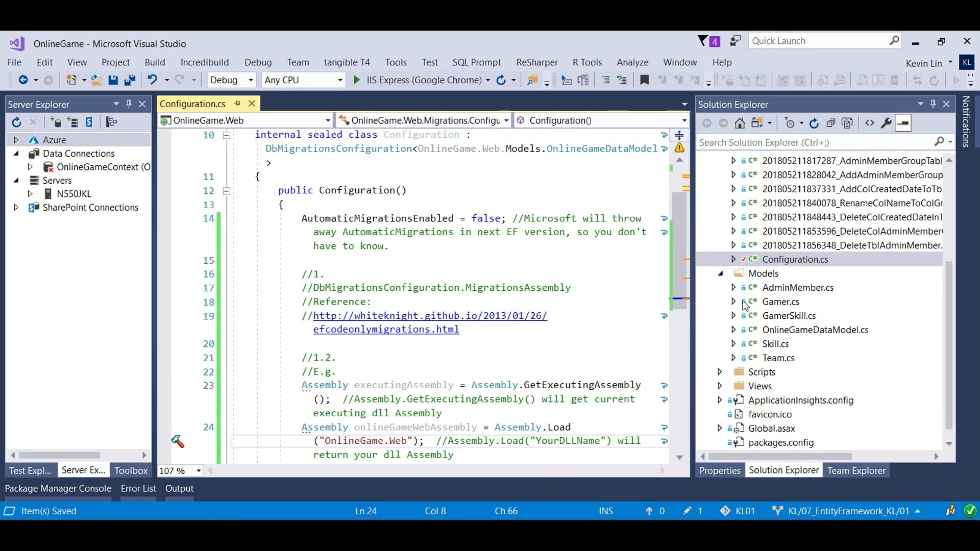Toggle Preview Selected Items in Solution Explorer
Viewport: 980px width, 551px height.
903,123
